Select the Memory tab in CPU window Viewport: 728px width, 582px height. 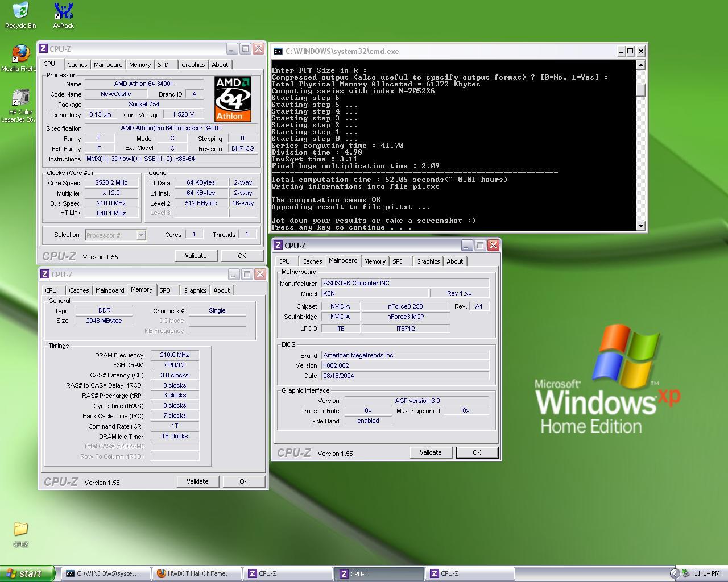pos(140,65)
